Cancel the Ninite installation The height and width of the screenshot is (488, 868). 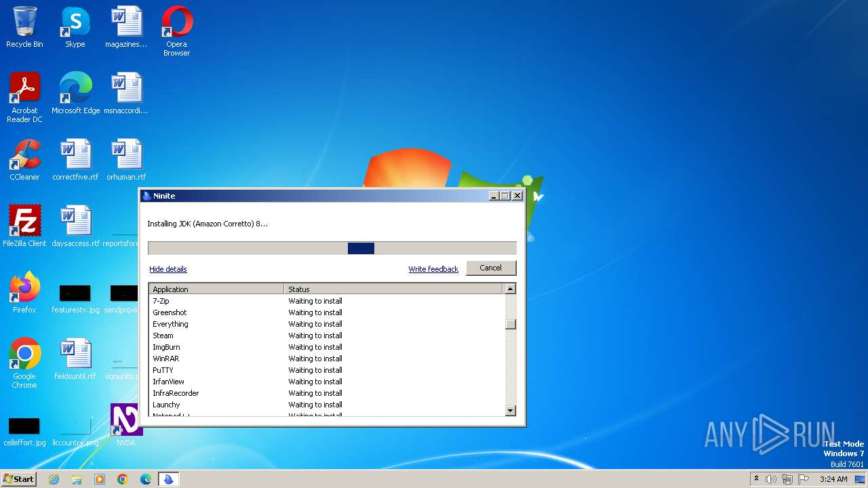click(x=491, y=268)
